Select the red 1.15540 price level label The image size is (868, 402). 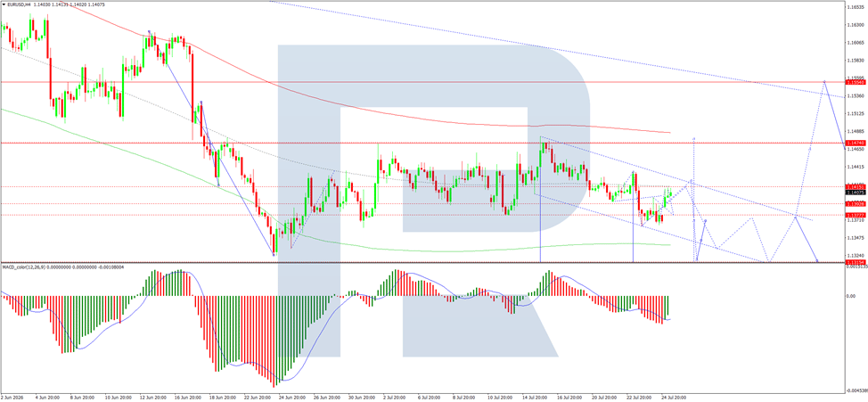[x=856, y=82]
